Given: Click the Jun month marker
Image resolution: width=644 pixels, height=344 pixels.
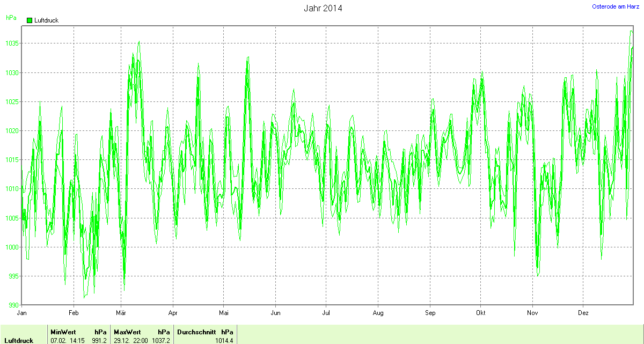Looking at the screenshot, I should [x=275, y=312].
